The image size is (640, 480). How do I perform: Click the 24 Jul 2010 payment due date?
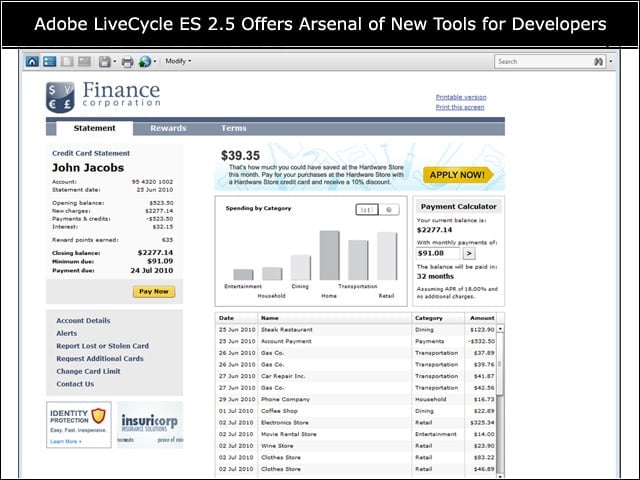pos(152,271)
